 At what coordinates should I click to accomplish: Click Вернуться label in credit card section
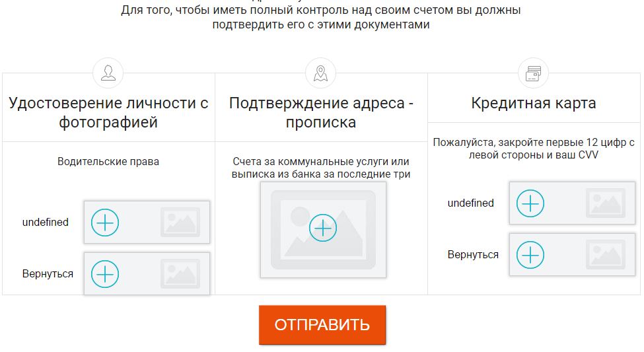(x=473, y=255)
